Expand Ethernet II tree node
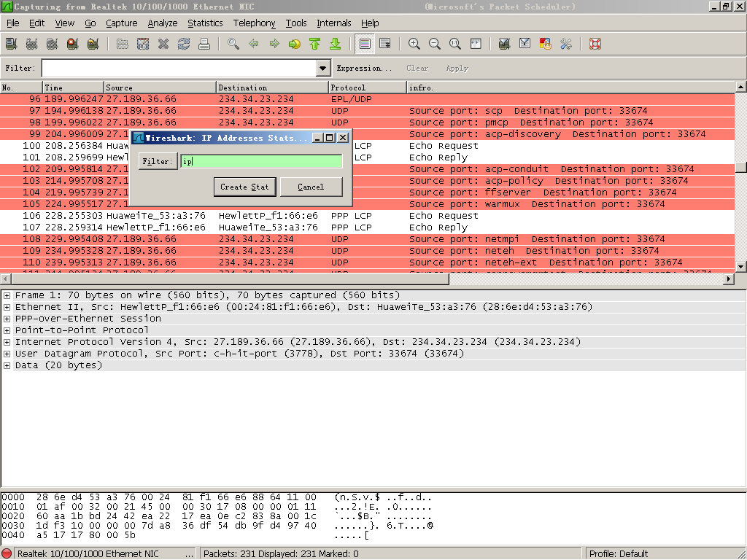The width and height of the screenshot is (747, 560). (7, 307)
